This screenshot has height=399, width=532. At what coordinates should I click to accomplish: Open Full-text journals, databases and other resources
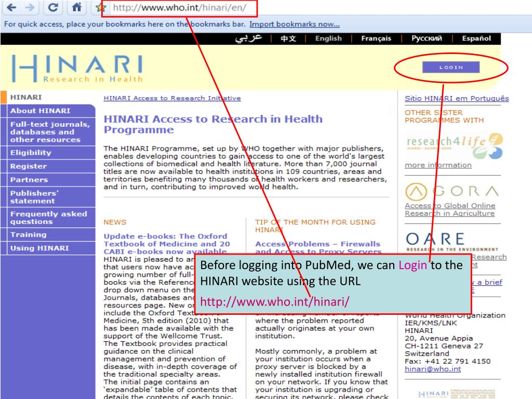click(x=48, y=131)
